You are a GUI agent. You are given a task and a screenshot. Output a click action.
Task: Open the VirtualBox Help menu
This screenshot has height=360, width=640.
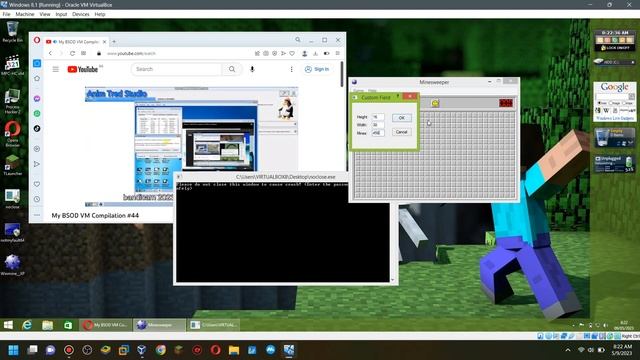(100, 14)
